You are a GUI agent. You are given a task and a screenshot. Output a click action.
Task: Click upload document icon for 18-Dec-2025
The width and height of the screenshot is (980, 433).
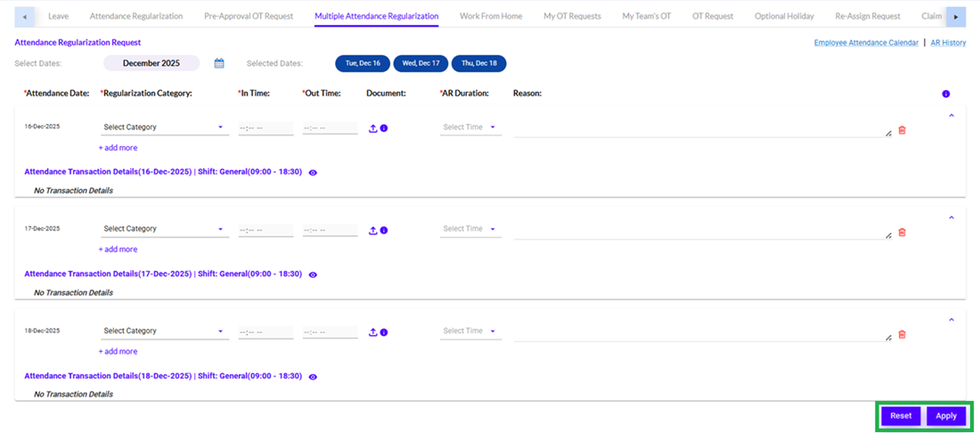coord(373,332)
